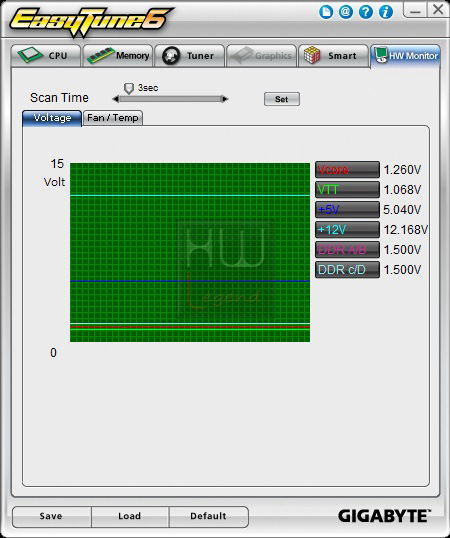Click the GIGABYTE logo
Viewport: 450px width, 538px height.
tap(384, 516)
